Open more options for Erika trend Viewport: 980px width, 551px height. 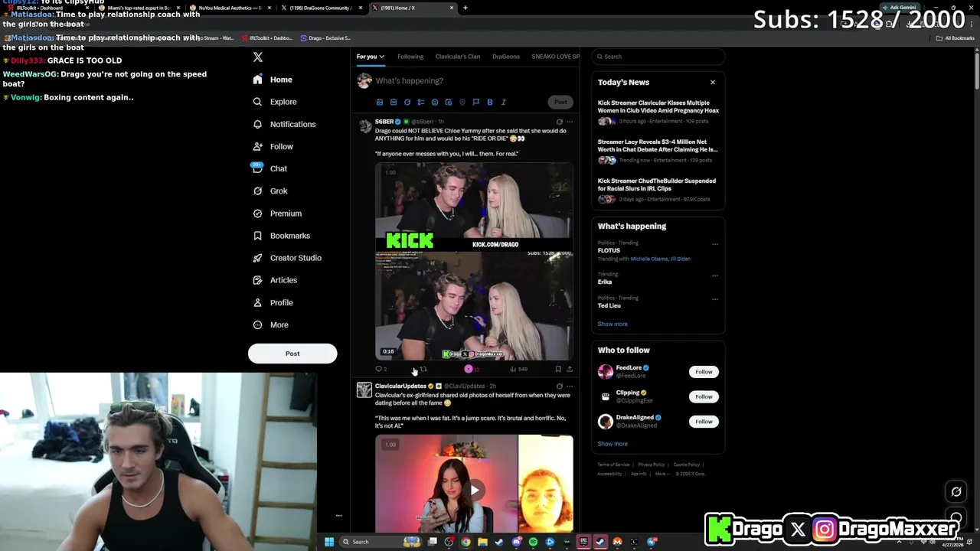pos(715,275)
